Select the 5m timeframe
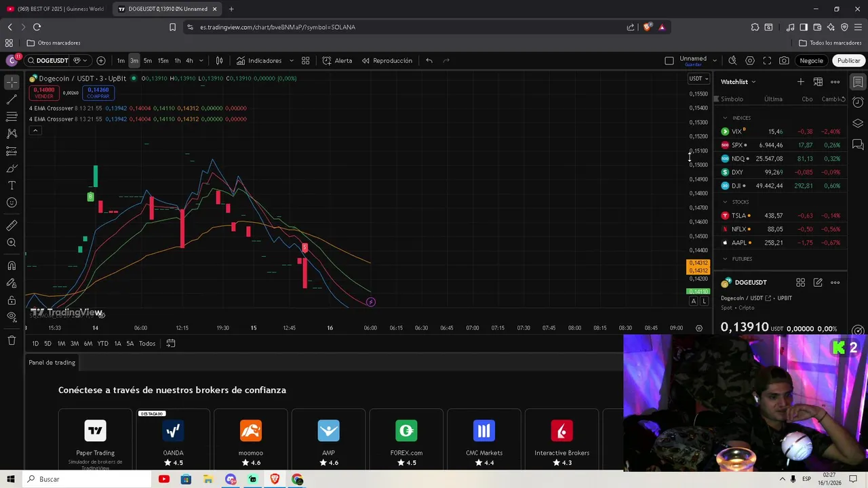The width and height of the screenshot is (868, 488). point(147,60)
